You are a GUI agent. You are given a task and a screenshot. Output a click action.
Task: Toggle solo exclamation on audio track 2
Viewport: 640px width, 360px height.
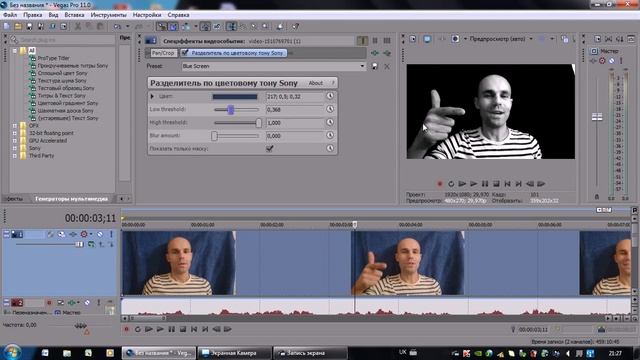coord(99,303)
